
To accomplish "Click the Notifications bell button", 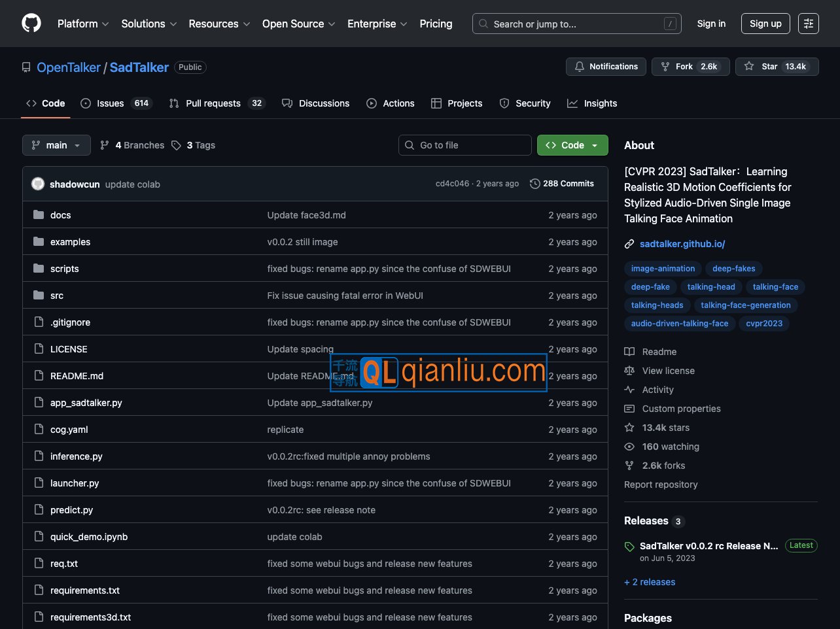I will 606,67.
